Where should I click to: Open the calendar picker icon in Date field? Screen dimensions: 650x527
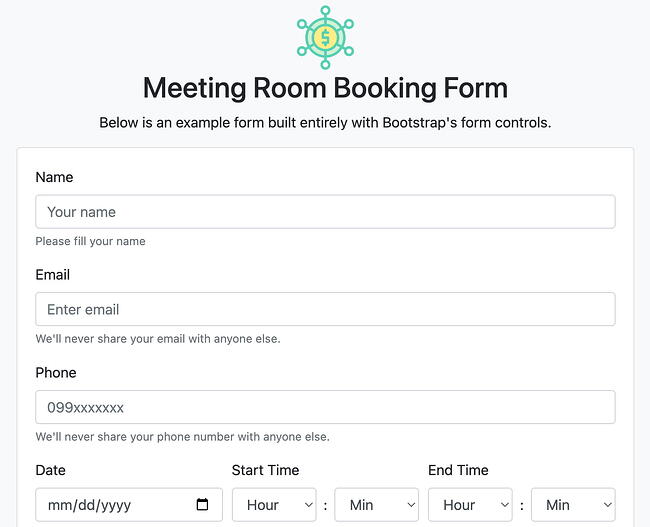[x=203, y=505]
